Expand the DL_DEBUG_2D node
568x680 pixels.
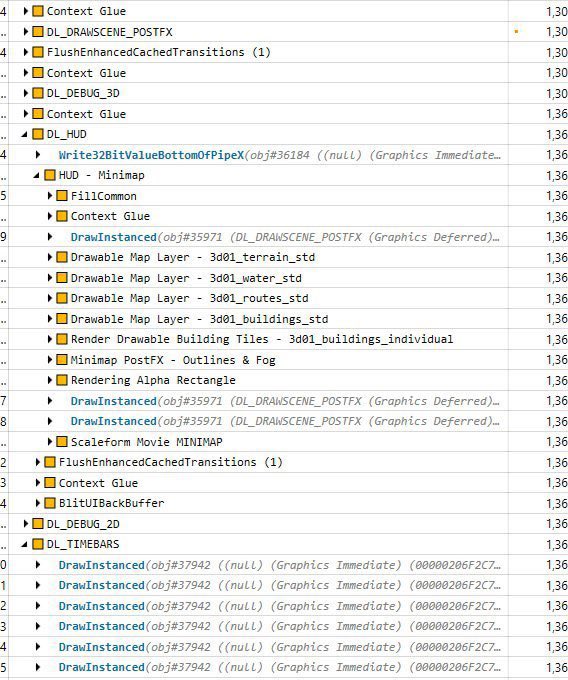click(x=26, y=524)
